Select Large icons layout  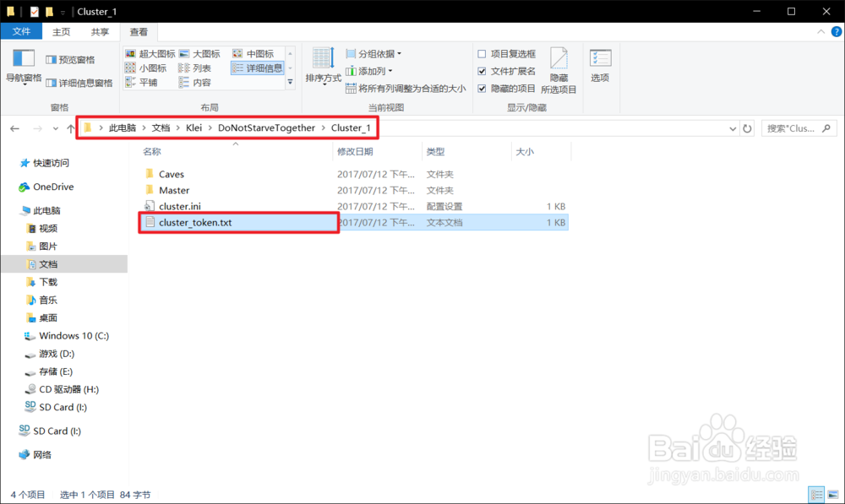[x=199, y=54]
